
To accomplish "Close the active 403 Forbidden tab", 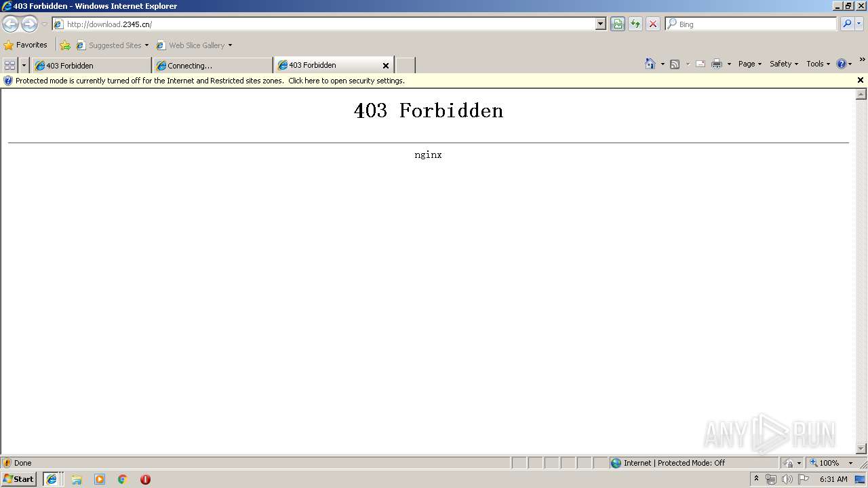I will tap(386, 66).
